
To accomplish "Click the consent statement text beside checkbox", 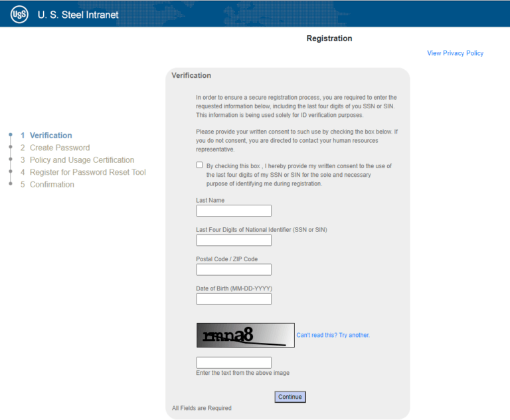I will pyautogui.click(x=299, y=175).
